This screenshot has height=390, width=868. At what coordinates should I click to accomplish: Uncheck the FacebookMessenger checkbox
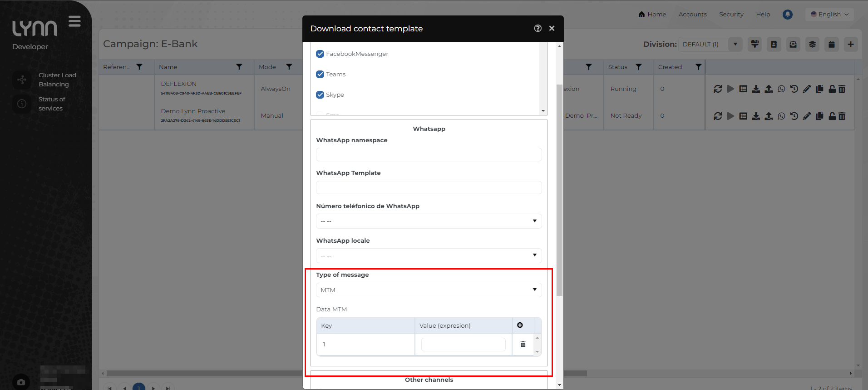320,54
